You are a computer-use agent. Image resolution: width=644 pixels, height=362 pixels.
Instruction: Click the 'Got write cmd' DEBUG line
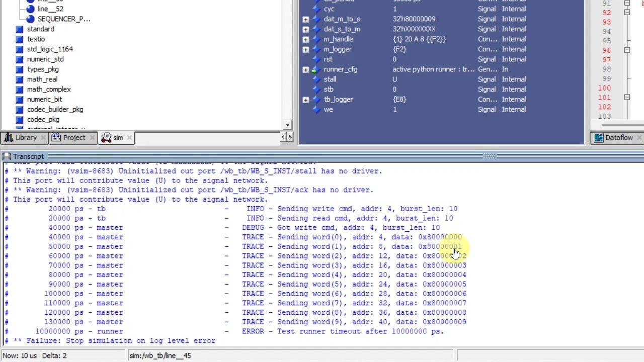tap(222, 228)
